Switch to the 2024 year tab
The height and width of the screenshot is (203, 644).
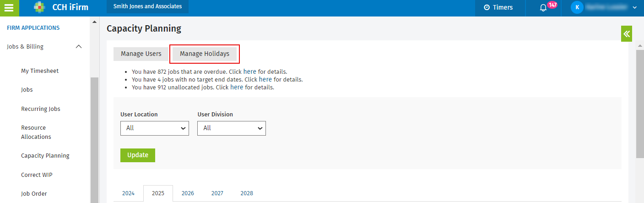pos(128,193)
